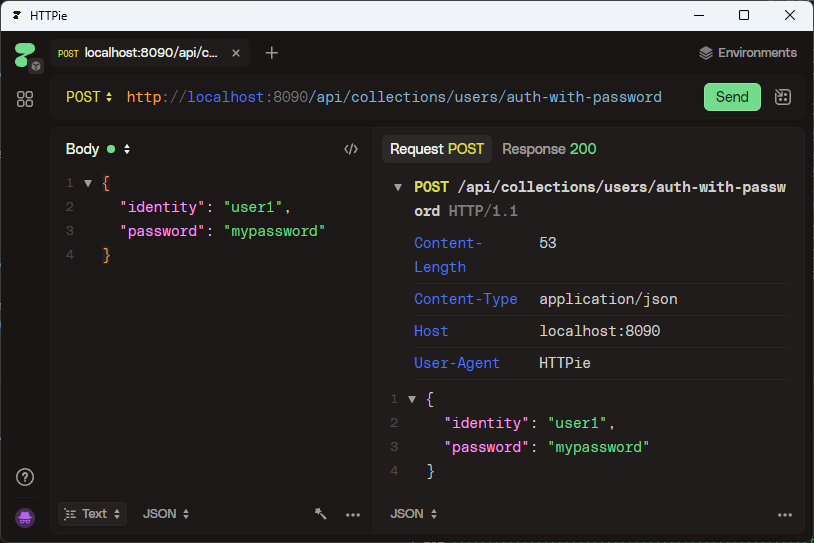
Task: Open the collections grid icon in sidebar
Action: coord(25,99)
